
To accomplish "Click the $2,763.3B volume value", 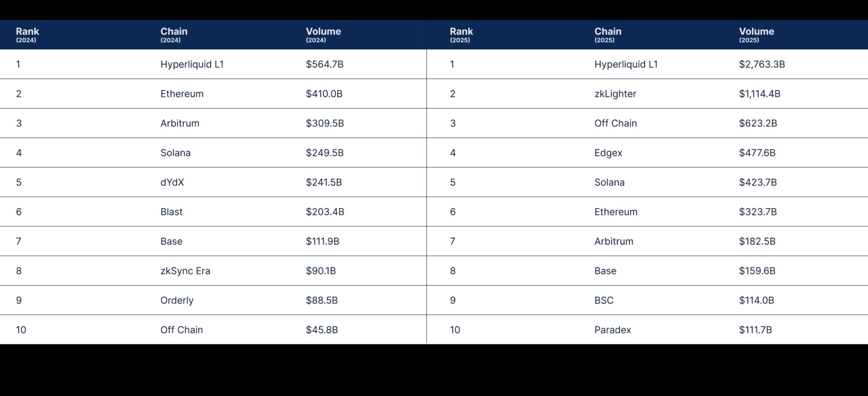I will point(762,64).
